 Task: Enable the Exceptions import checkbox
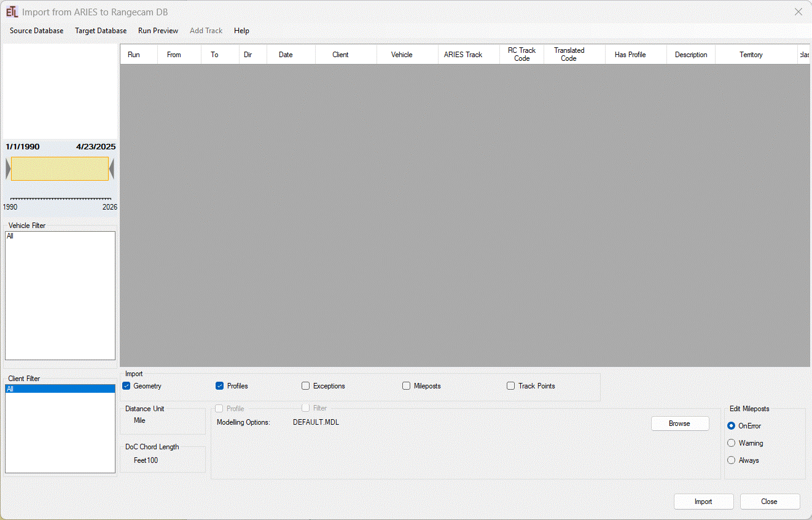(305, 386)
